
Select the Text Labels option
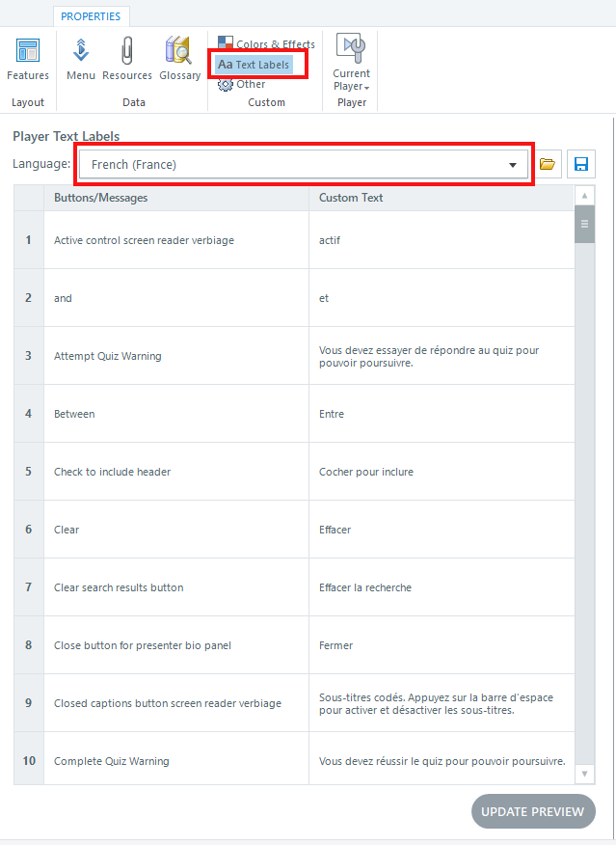coord(254,65)
